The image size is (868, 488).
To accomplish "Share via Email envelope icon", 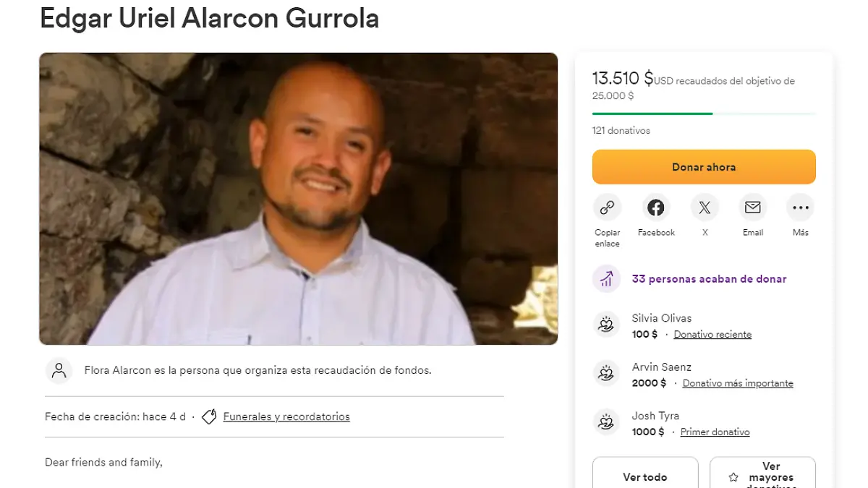I will (x=752, y=208).
